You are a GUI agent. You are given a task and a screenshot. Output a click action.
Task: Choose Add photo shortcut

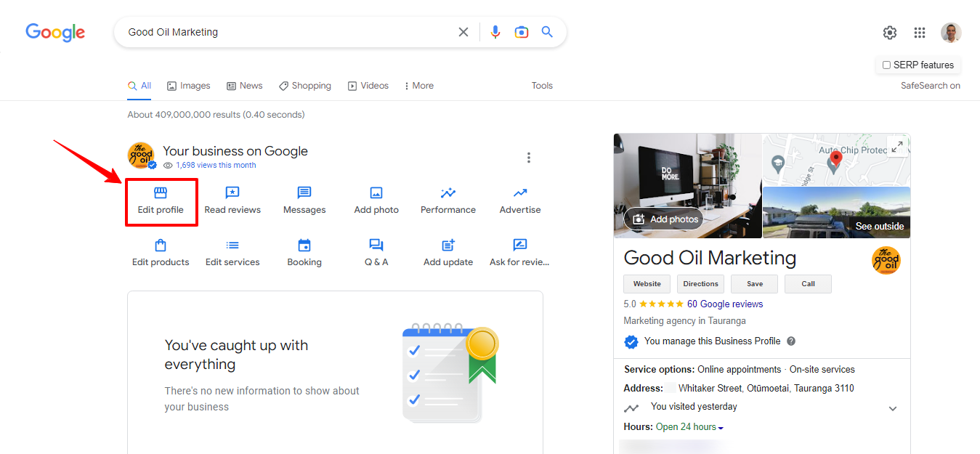pos(376,200)
